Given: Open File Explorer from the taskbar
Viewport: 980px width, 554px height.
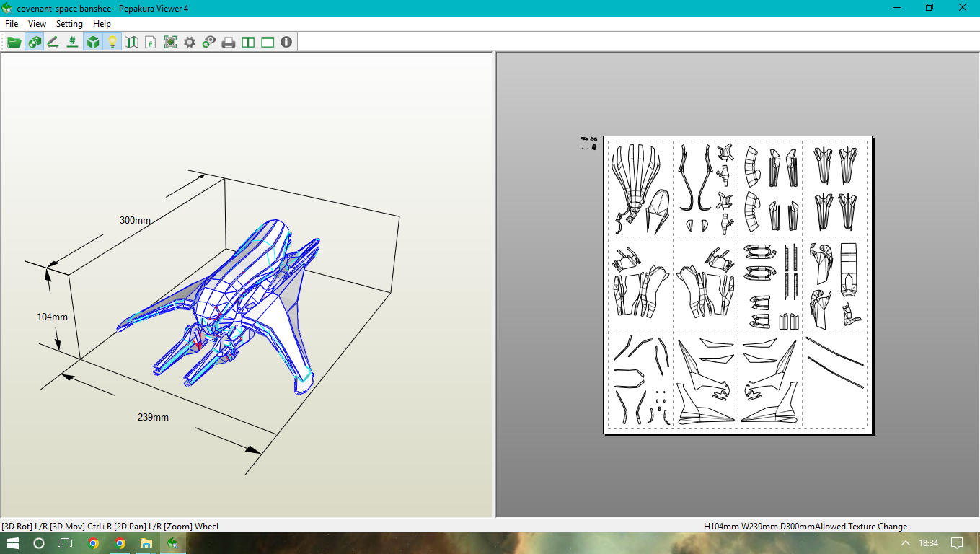Looking at the screenshot, I should (x=146, y=543).
